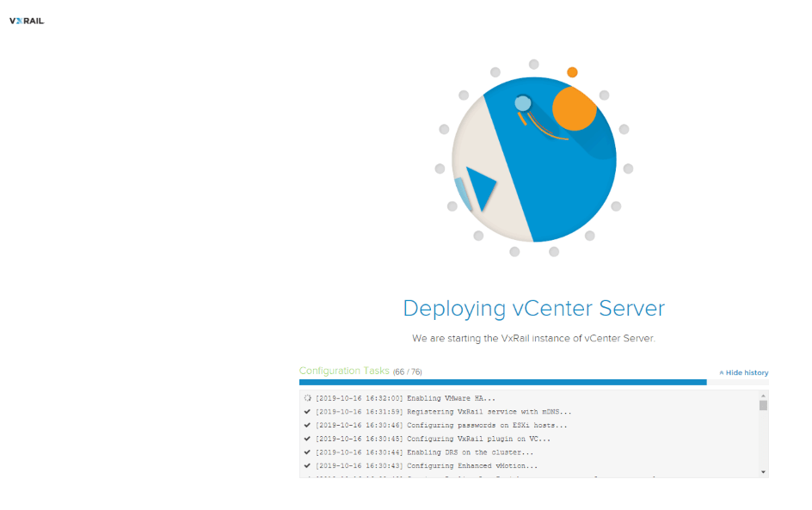
Task: Click the VxRail logo
Action: point(26,21)
